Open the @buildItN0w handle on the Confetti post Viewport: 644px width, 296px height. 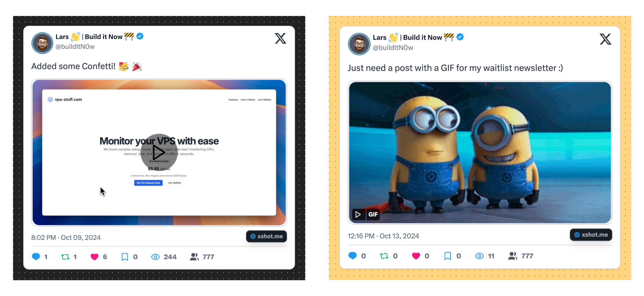coord(75,47)
